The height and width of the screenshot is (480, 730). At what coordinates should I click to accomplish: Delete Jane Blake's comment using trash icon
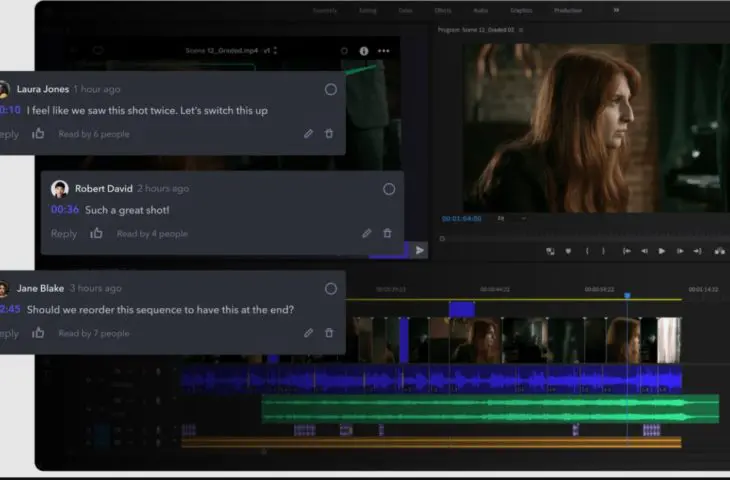[329, 333]
